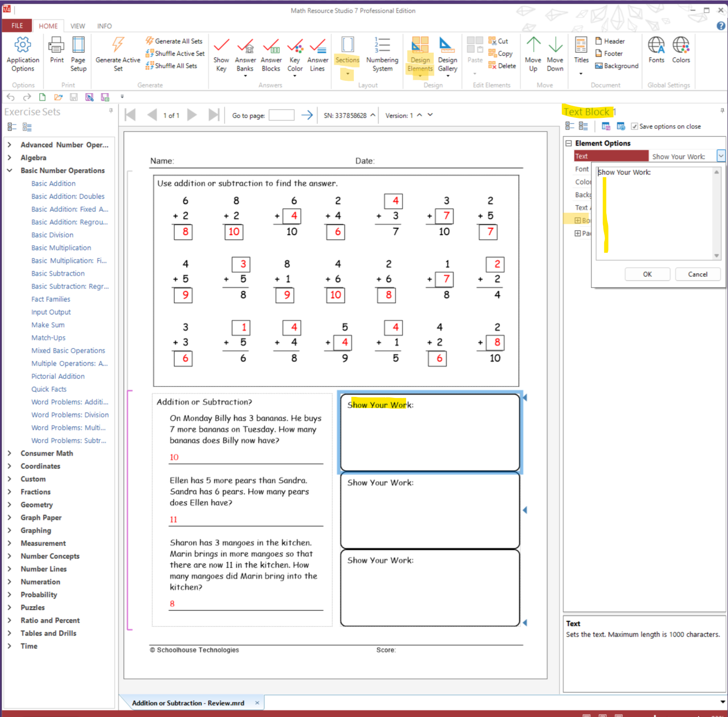Go to the next page arrow
Viewport: 728px width, 717px height.
[192, 115]
